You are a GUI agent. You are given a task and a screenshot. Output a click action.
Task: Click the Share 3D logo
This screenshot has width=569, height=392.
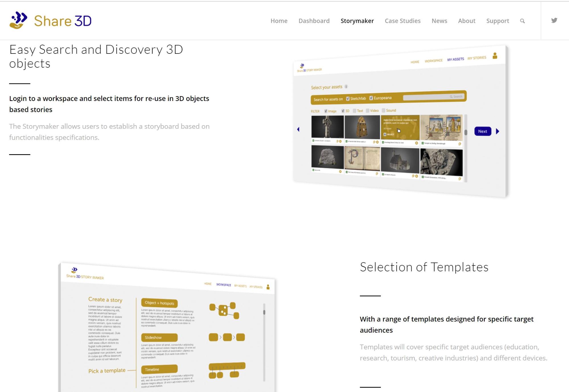[50, 20]
